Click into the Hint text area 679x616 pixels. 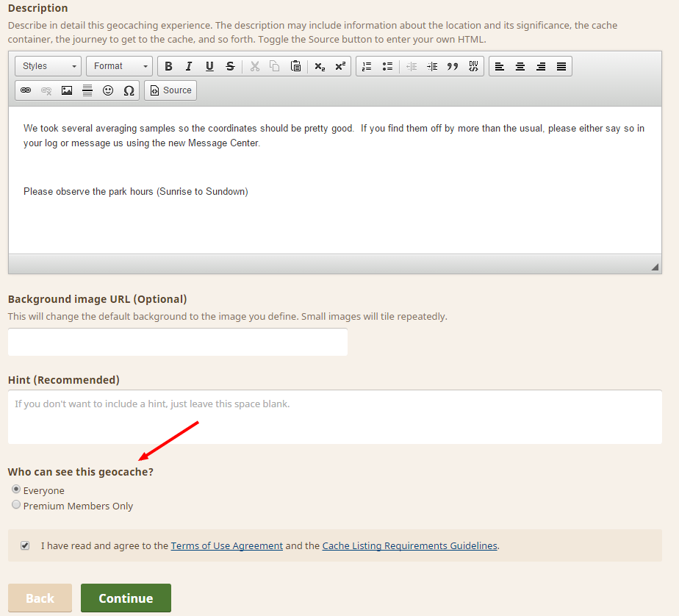click(335, 417)
